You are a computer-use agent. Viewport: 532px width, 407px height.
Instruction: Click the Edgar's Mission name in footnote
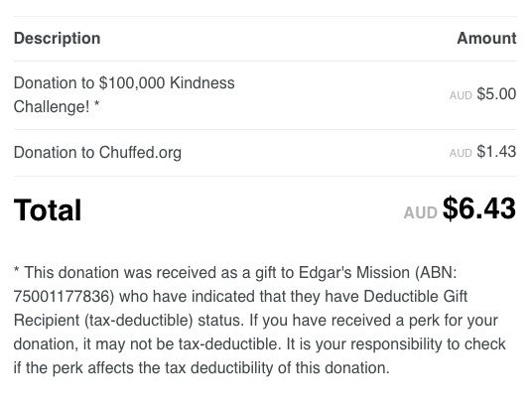coord(354,273)
